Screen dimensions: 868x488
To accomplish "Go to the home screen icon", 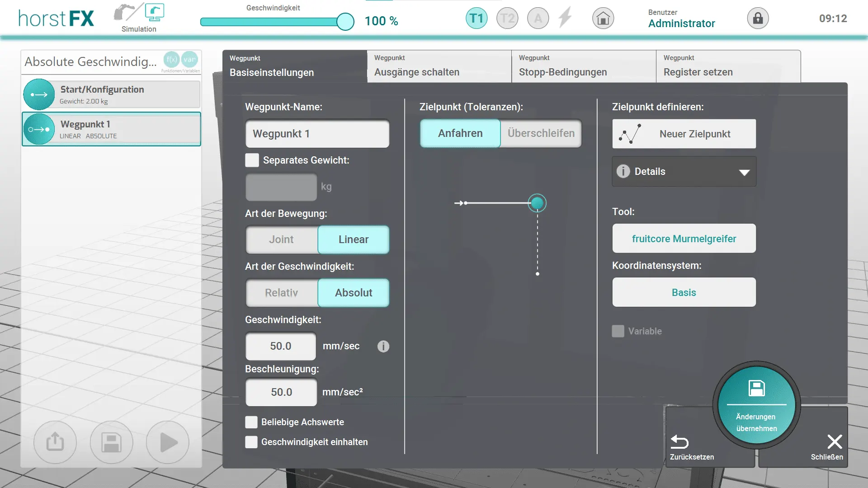I will (x=603, y=19).
